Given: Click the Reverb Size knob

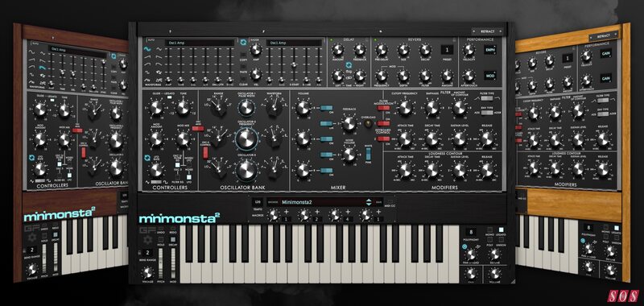Looking at the screenshot, I should 403,50.
